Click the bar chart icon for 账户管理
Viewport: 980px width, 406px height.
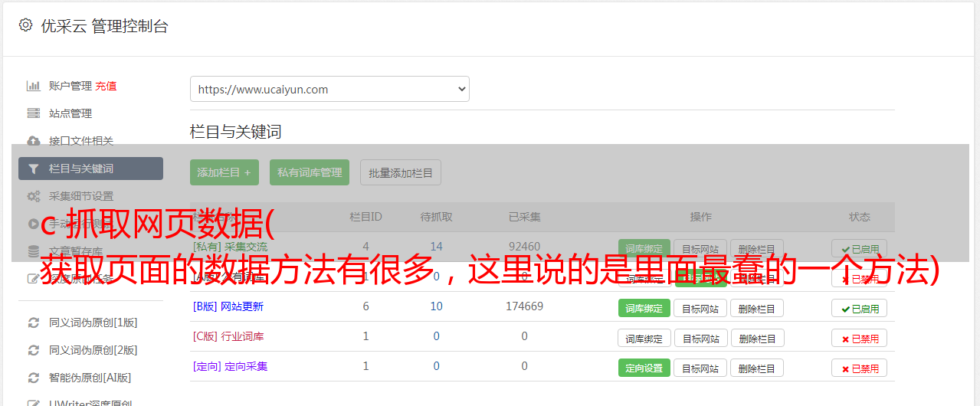click(34, 86)
